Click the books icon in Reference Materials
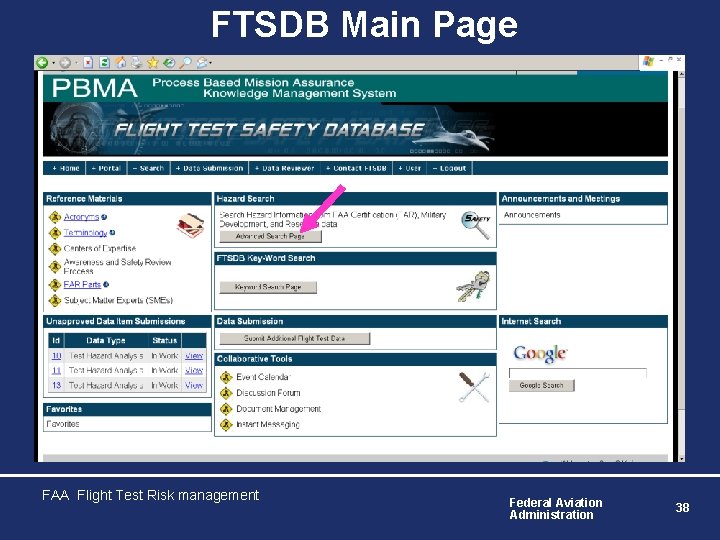This screenshot has width=720, height=540. (190, 226)
